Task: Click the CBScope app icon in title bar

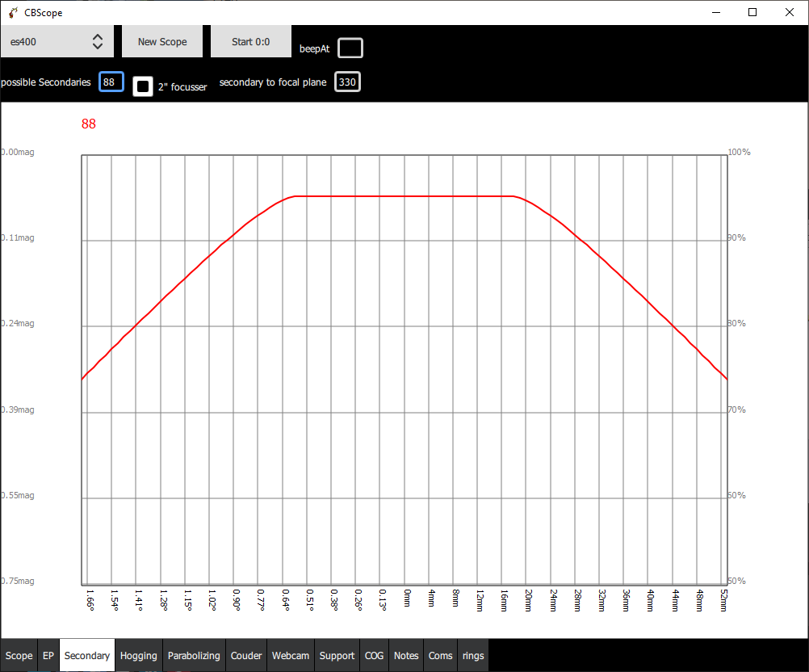Action: coord(13,12)
